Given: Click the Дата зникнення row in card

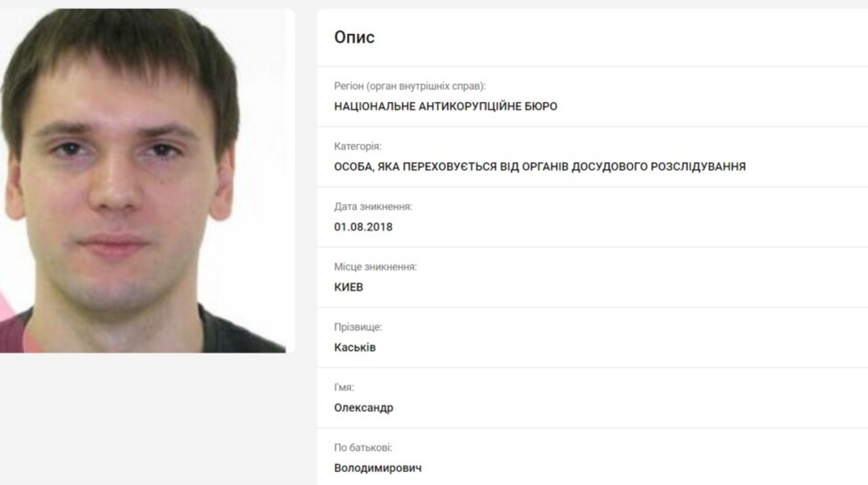Looking at the screenshot, I should click(592, 217).
